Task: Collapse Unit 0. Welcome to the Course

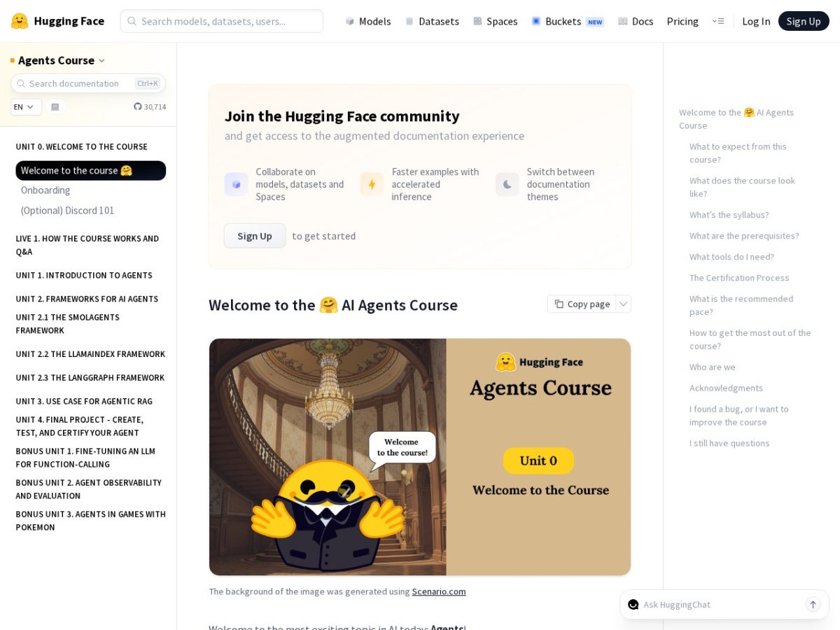Action: tap(82, 147)
